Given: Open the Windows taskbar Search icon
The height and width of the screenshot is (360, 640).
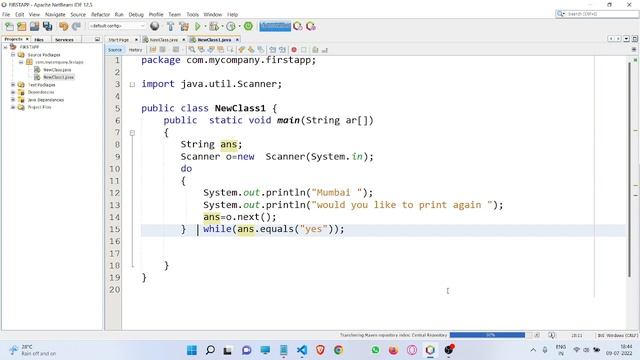Looking at the screenshot, I should point(210,350).
